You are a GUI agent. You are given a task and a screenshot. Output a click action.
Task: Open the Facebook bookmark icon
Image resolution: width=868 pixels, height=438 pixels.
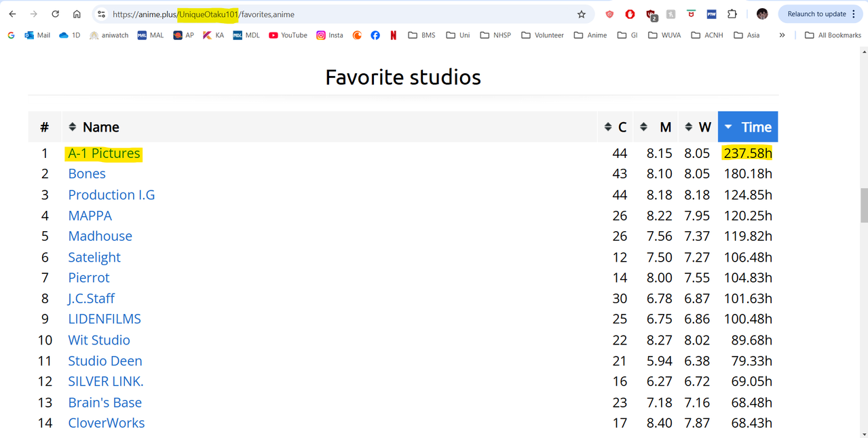click(x=375, y=35)
